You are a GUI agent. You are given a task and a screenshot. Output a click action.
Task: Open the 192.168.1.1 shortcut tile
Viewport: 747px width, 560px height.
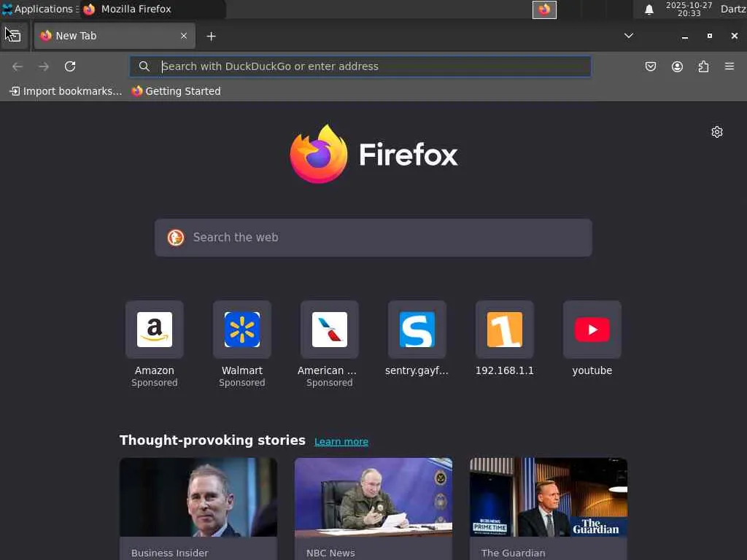[x=505, y=330]
